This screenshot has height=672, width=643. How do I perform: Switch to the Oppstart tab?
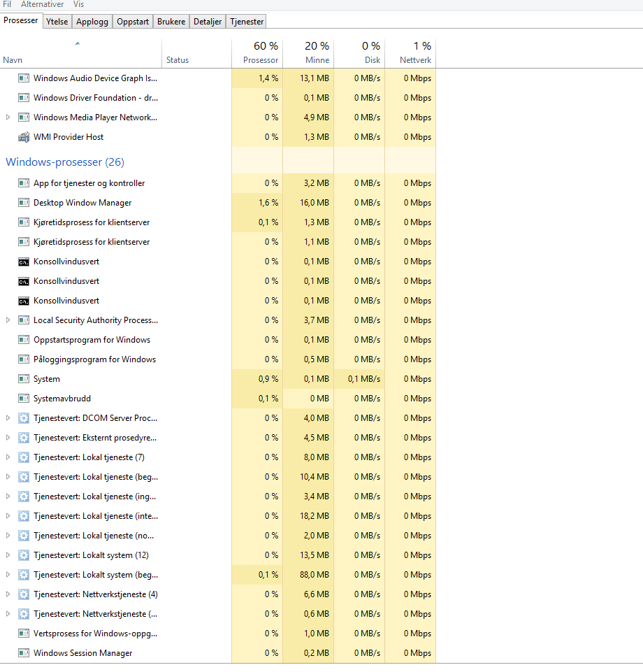133,22
